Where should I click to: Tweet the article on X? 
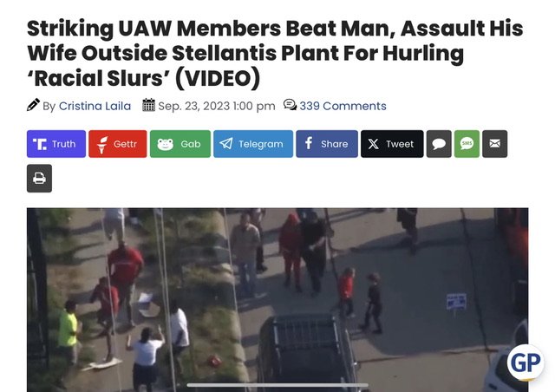pyautogui.click(x=392, y=144)
